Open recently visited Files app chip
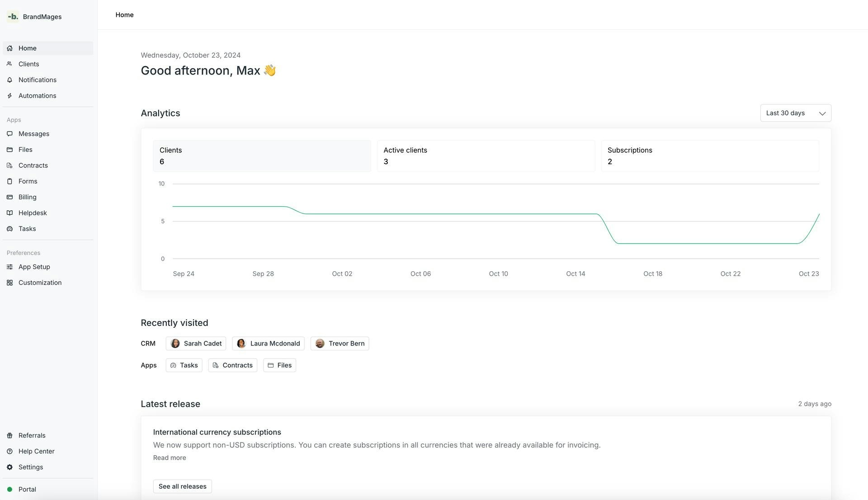This screenshot has width=868, height=500. (279, 365)
